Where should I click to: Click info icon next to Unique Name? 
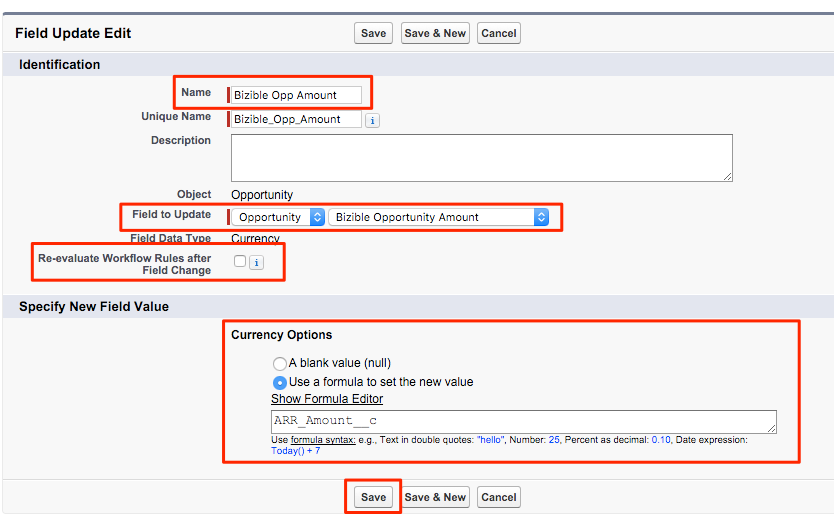tap(372, 120)
